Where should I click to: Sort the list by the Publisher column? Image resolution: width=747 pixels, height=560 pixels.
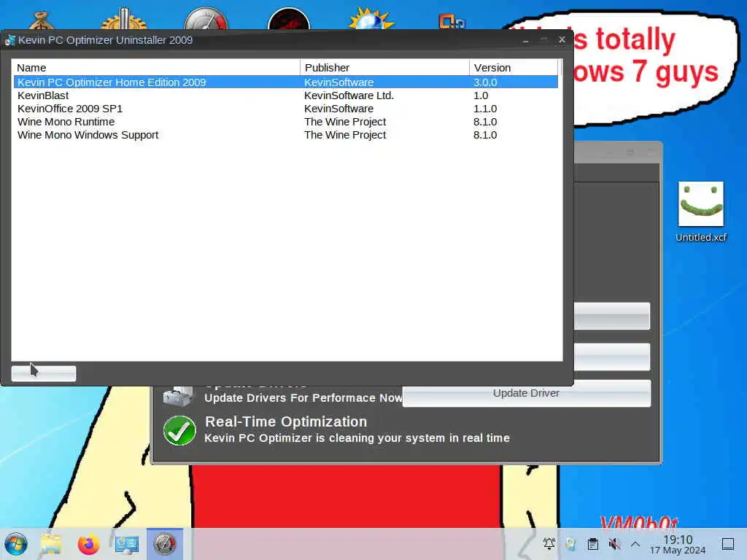coord(384,68)
